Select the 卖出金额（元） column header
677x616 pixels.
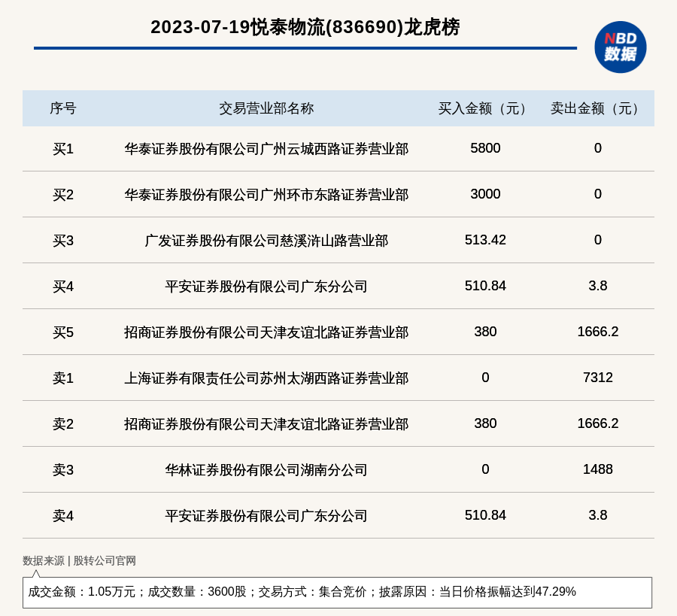pos(597,108)
